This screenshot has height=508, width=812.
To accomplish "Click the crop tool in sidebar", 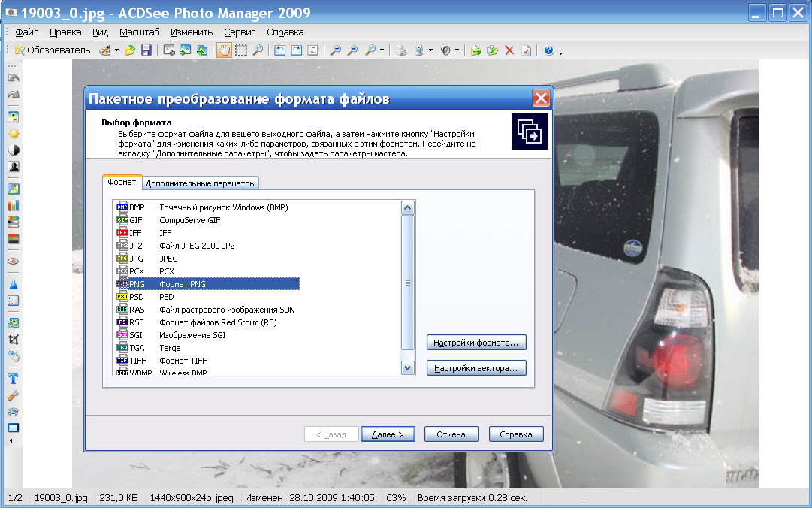I will coord(13,339).
